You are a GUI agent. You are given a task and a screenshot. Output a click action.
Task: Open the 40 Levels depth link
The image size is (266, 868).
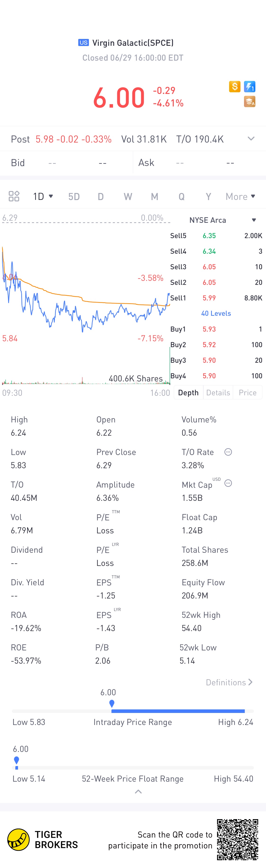click(x=216, y=313)
